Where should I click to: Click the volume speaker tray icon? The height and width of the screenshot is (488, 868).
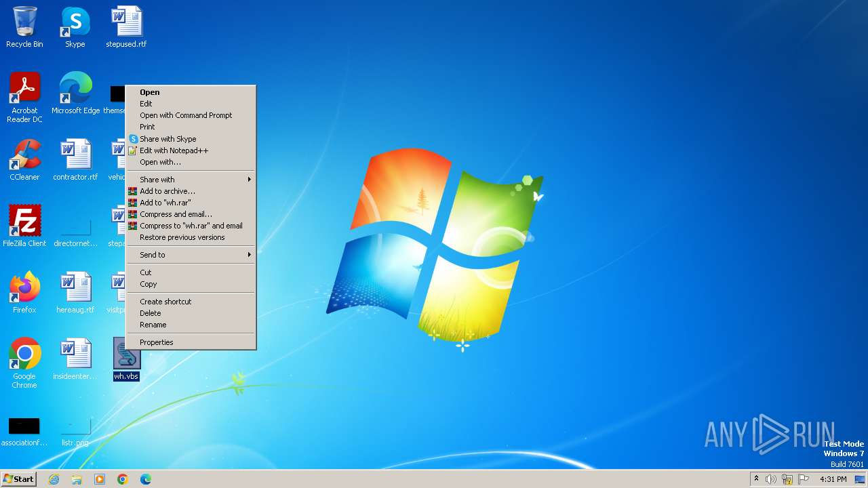[771, 479]
